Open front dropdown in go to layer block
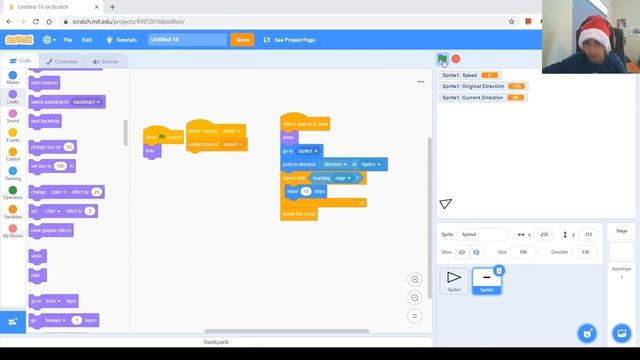640x360 pixels. pyautogui.click(x=53, y=301)
